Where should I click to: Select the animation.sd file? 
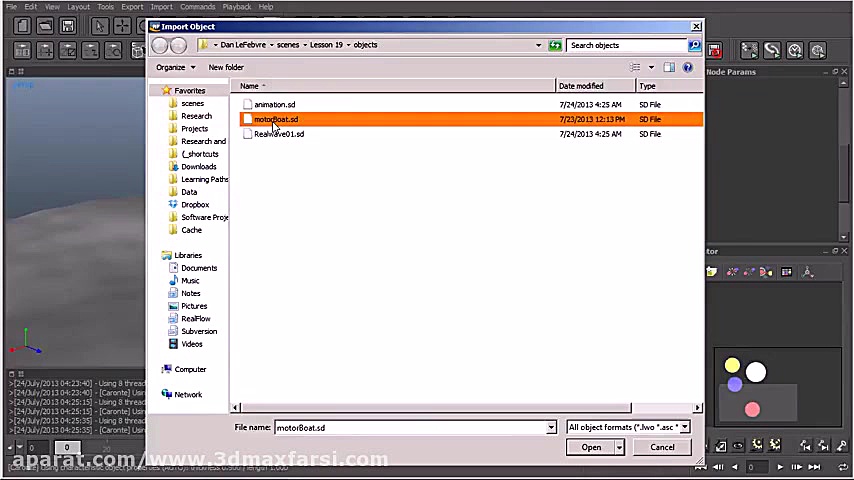(x=274, y=105)
